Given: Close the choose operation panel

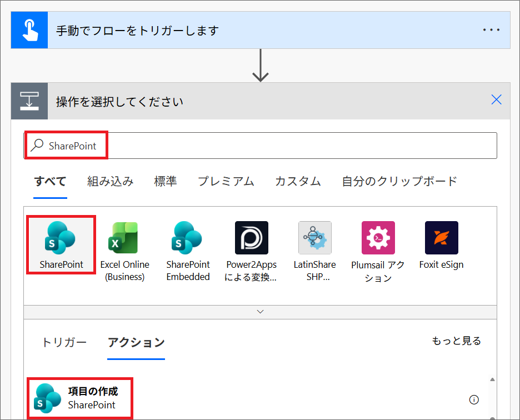Looking at the screenshot, I should pos(496,99).
